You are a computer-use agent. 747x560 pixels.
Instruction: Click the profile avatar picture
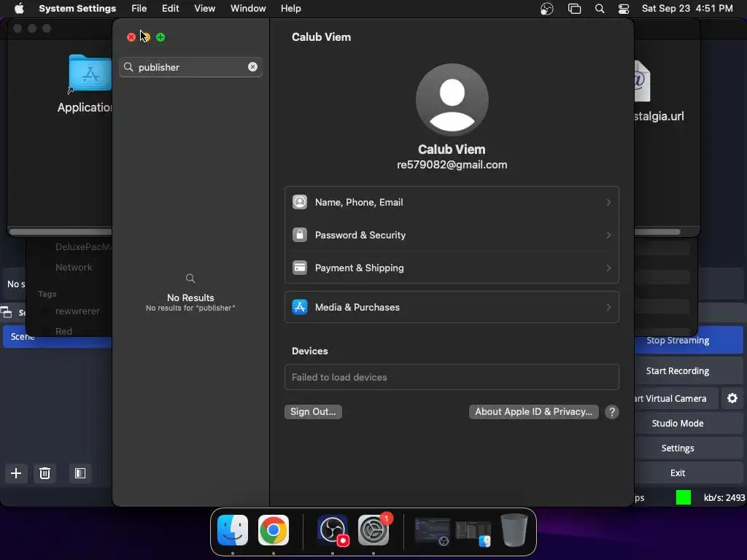[452, 100]
